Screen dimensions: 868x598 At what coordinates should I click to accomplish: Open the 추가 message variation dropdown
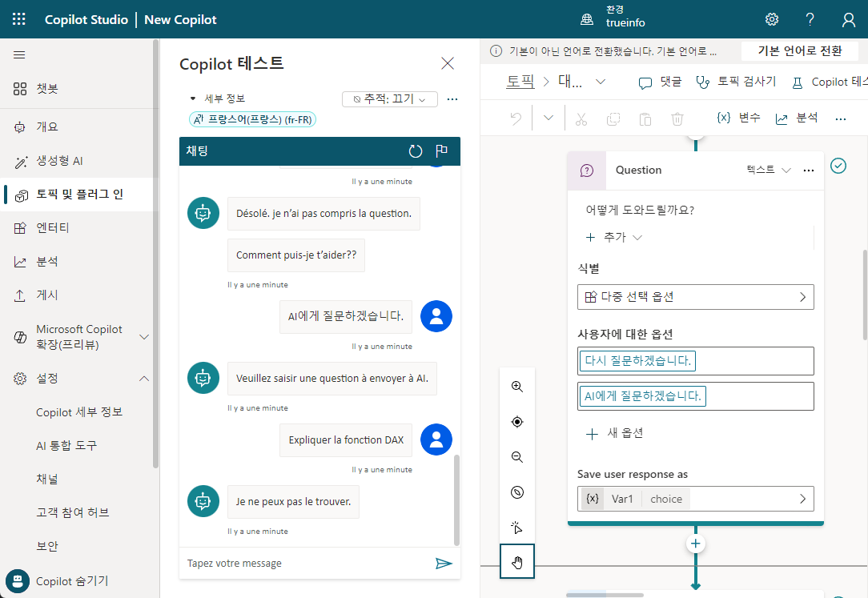coord(614,237)
